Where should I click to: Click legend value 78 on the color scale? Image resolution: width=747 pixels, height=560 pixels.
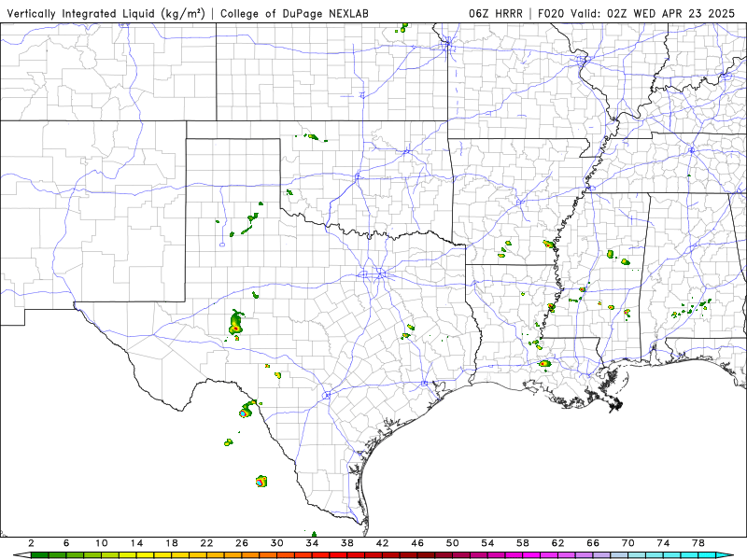tap(698, 543)
